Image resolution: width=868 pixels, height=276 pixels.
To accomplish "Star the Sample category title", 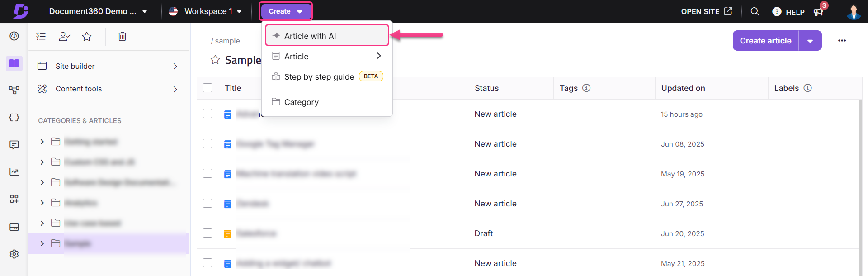I will tap(215, 60).
